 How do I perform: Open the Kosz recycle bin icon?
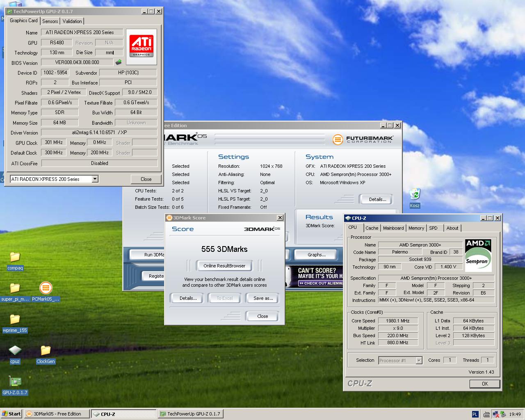point(415,194)
